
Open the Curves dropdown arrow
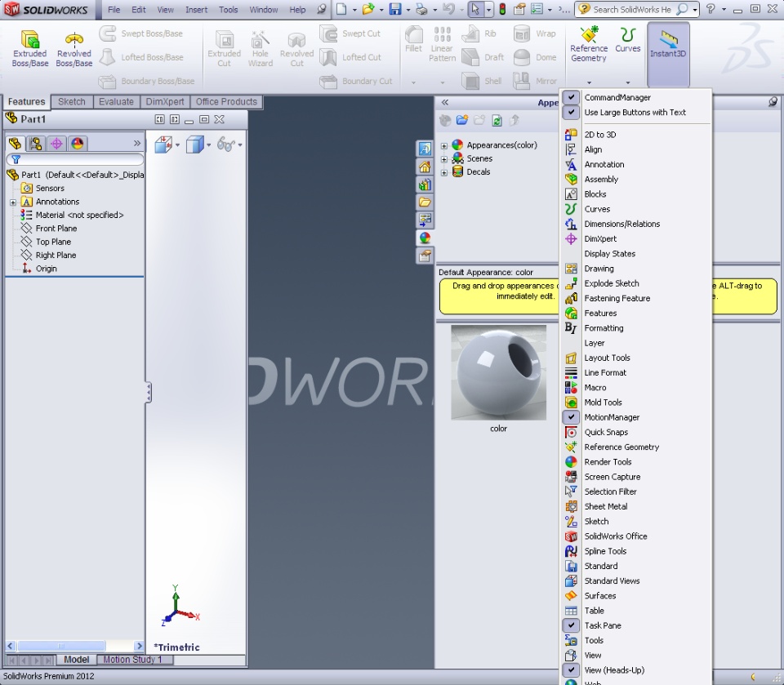(627, 82)
